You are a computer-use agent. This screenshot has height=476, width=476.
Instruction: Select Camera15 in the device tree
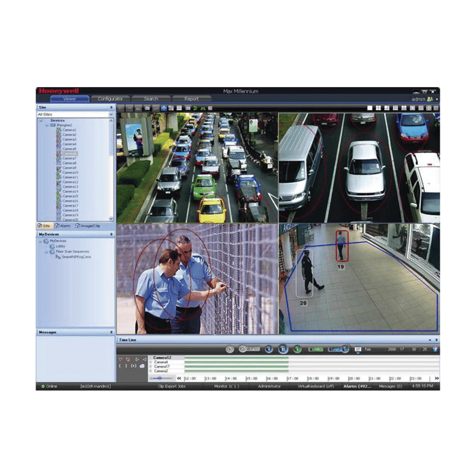click(x=70, y=196)
